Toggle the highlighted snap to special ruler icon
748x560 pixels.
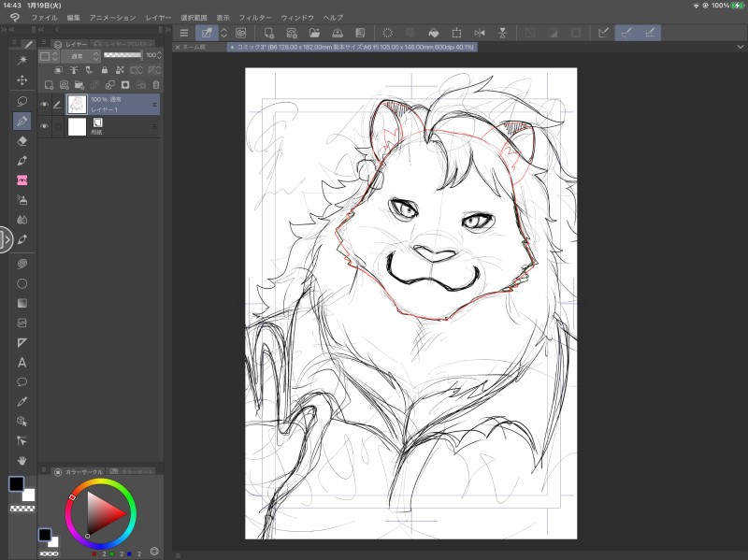pyautogui.click(x=626, y=33)
